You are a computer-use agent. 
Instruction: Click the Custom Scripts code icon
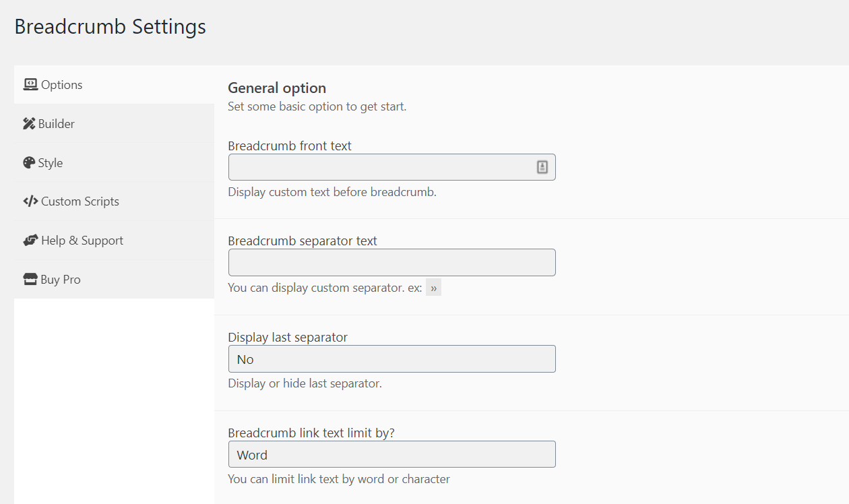coord(30,201)
